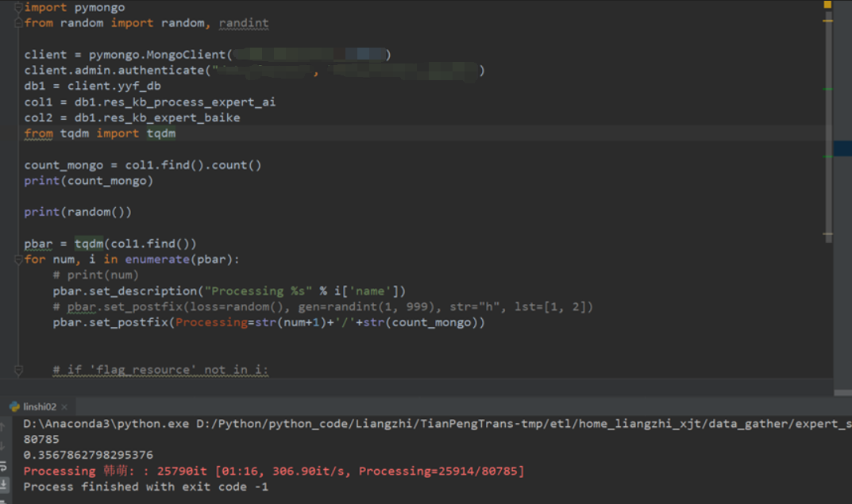Jump to topmost yellow warning stripe mark
This screenshot has width=852, height=504.
point(827,21)
